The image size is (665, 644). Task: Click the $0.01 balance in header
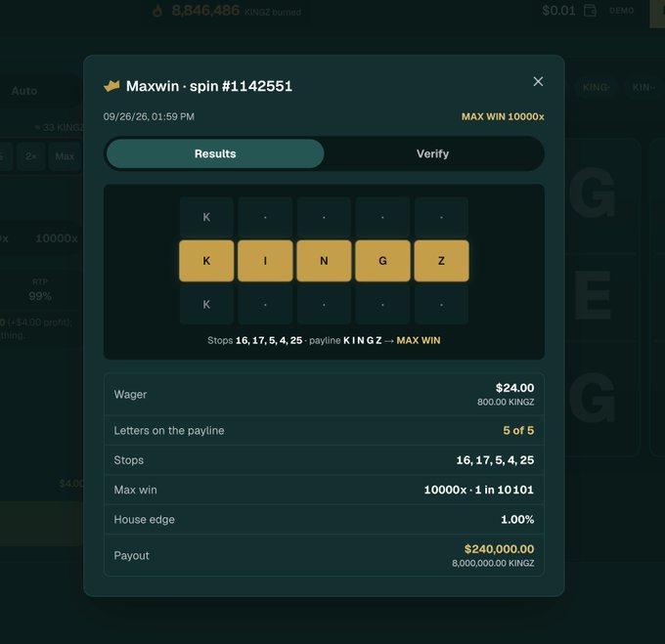558,11
